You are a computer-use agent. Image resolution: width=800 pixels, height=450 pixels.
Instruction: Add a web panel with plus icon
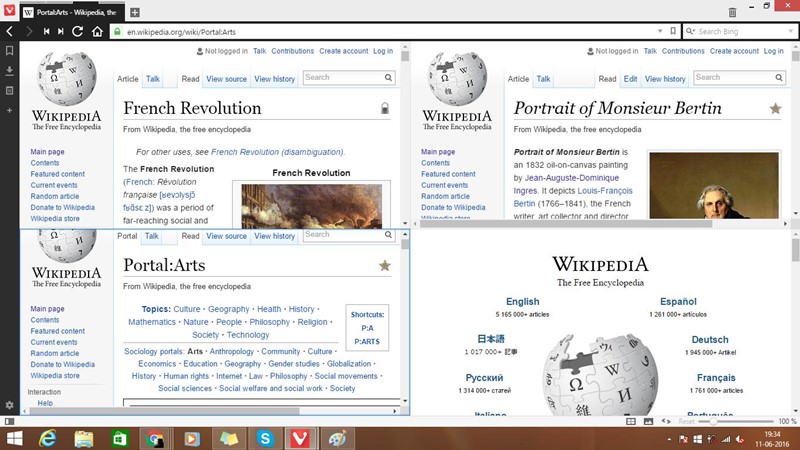click(x=9, y=110)
